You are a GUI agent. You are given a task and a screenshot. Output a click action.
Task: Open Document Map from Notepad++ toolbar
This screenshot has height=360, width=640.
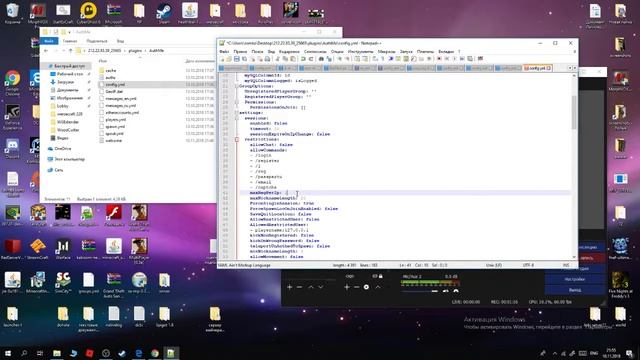pyautogui.click(x=406, y=59)
